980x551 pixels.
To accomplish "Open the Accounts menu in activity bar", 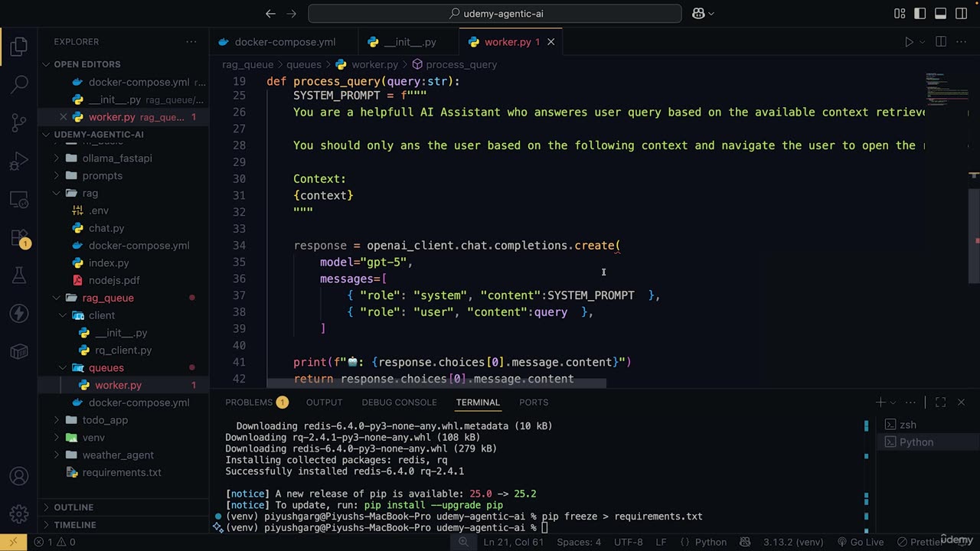I will point(19,477).
